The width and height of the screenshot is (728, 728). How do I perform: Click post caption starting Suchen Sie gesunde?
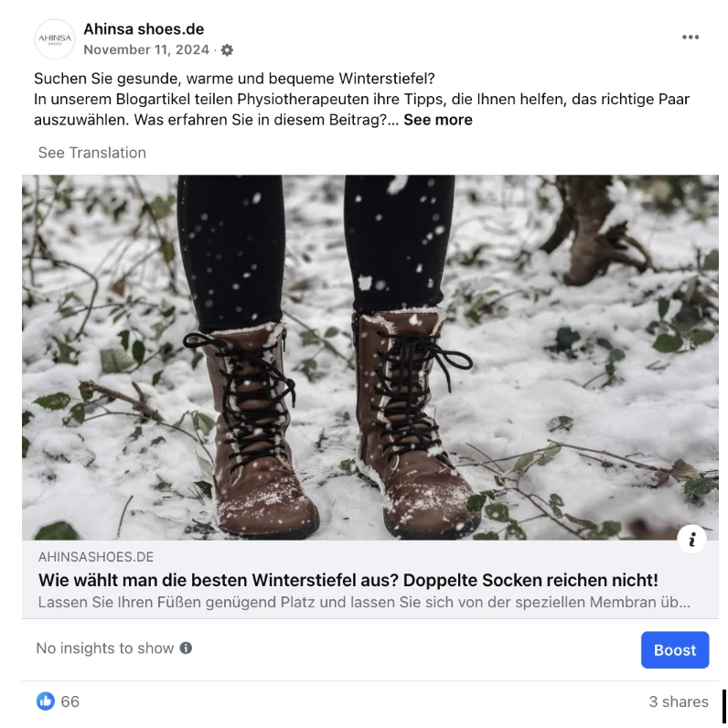click(234, 79)
